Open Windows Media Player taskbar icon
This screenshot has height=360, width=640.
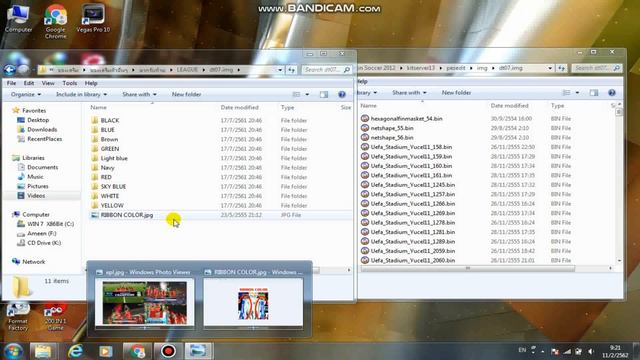point(106,351)
